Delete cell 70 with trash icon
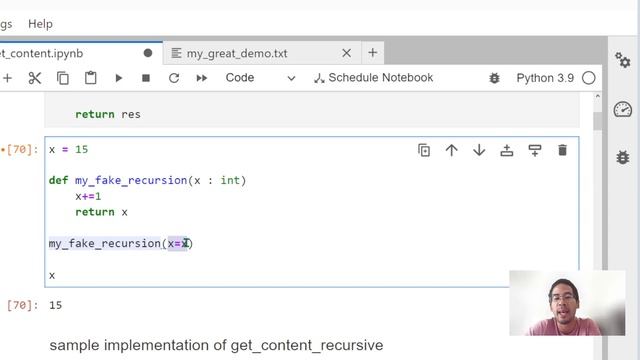This screenshot has width=640, height=360. coord(562,150)
